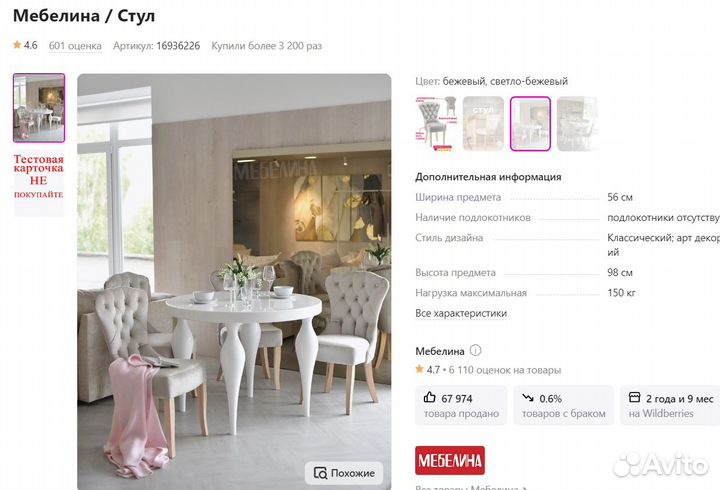This screenshot has height=490, width=720.
Task: Click the seller rating star 4.7
Action: pyautogui.click(x=419, y=369)
